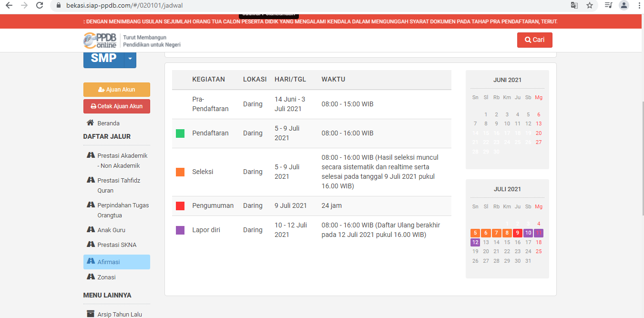Click the browser reload page icon
The width and height of the screenshot is (644, 318).
(40, 6)
